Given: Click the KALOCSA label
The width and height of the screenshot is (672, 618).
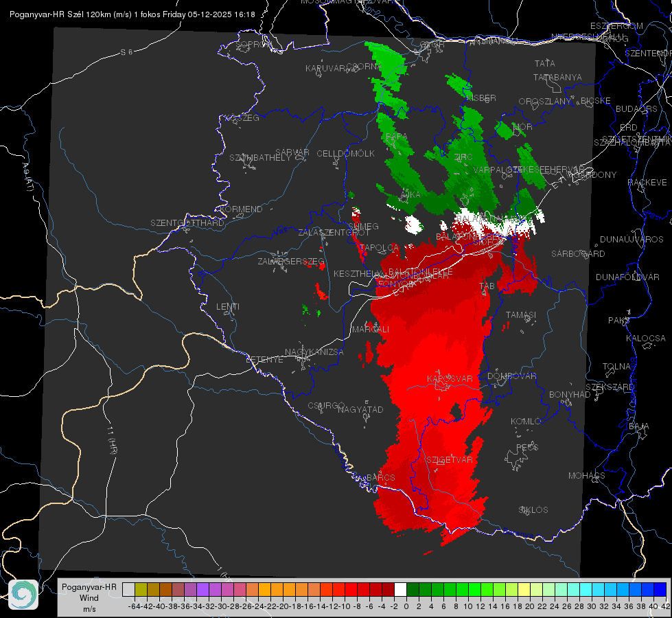Looking at the screenshot, I should tap(646, 339).
